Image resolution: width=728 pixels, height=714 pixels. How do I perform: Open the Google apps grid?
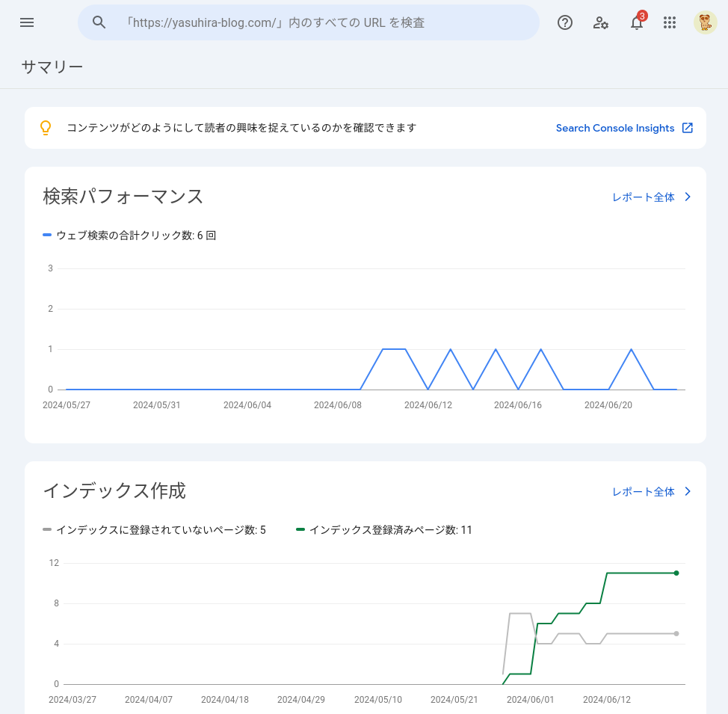click(670, 22)
